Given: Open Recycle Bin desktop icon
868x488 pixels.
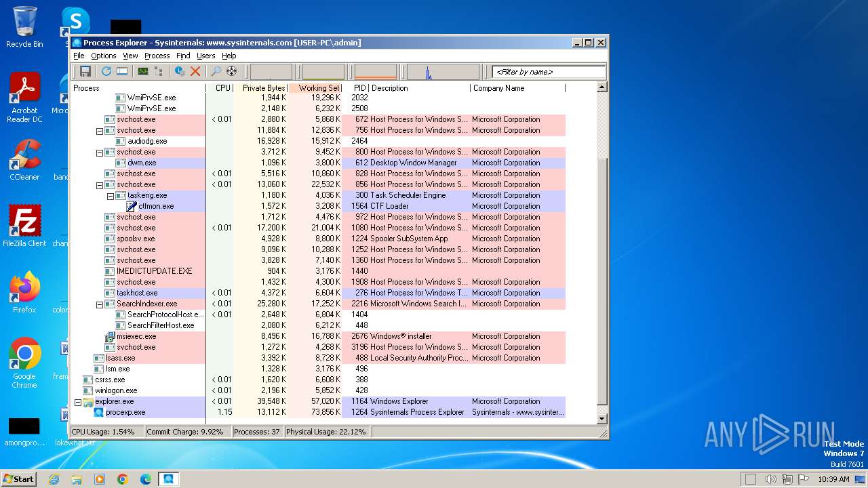Looking at the screenshot, I should tap(24, 28).
